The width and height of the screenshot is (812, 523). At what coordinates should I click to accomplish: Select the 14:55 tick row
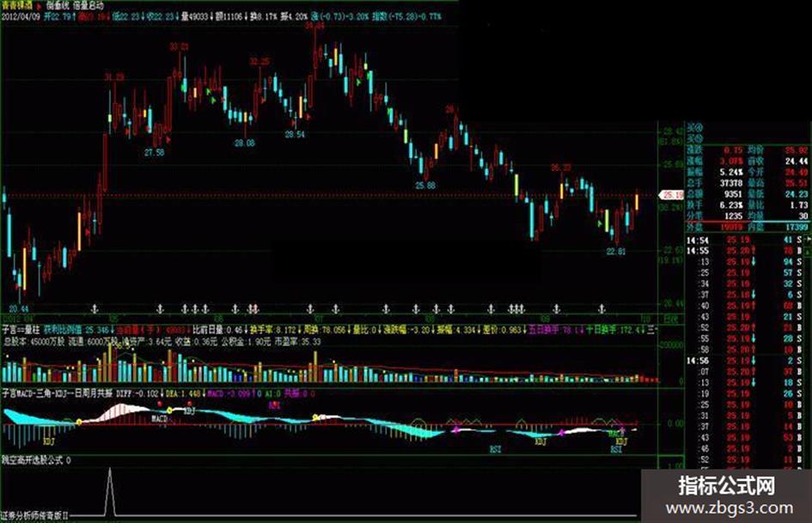744,251
